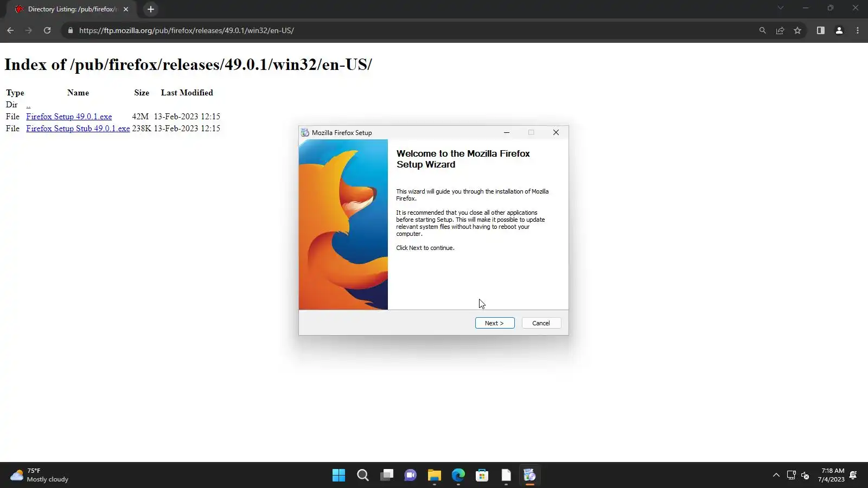Go to parent directory link

[x=28, y=105]
